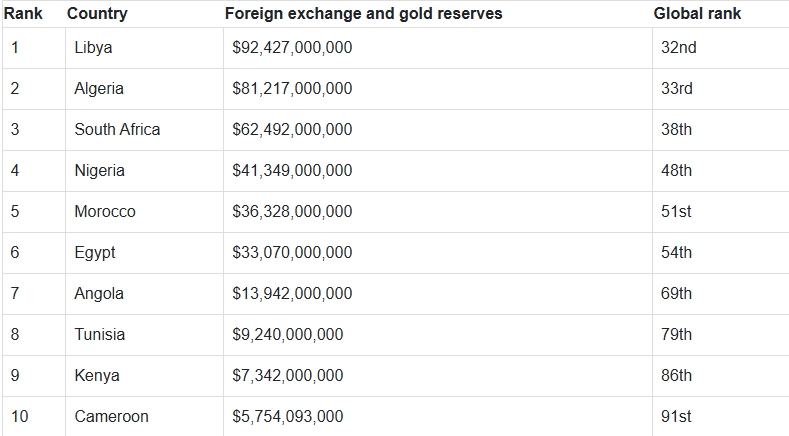Select the $62,492,000,000 reserves cell

(292, 130)
